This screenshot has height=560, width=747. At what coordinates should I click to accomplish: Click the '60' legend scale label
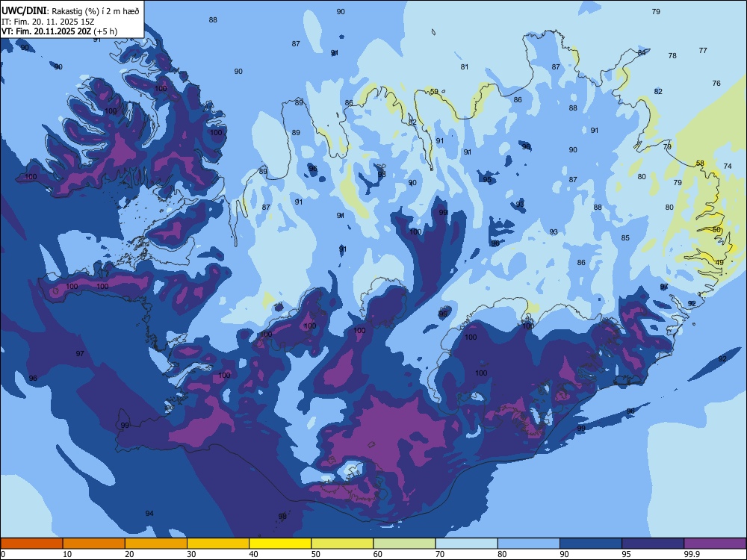(378, 554)
